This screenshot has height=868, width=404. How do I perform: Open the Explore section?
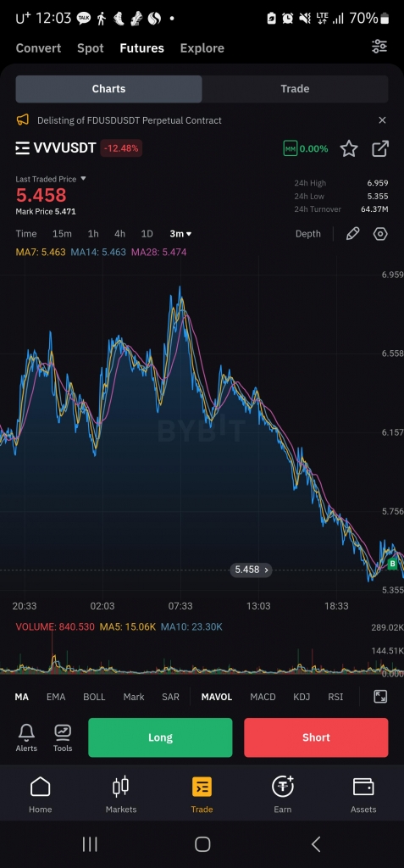[202, 48]
